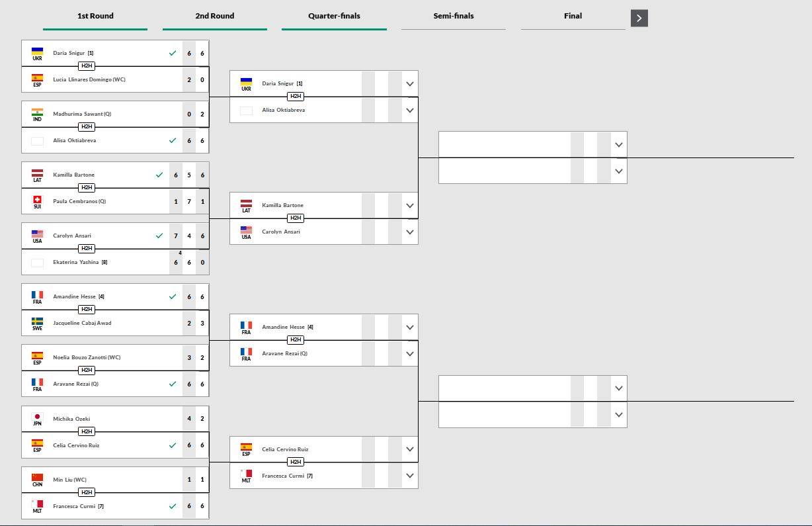
Task: Open H2H for Cervino Ruiz vs Curmi
Action: [x=296, y=462]
